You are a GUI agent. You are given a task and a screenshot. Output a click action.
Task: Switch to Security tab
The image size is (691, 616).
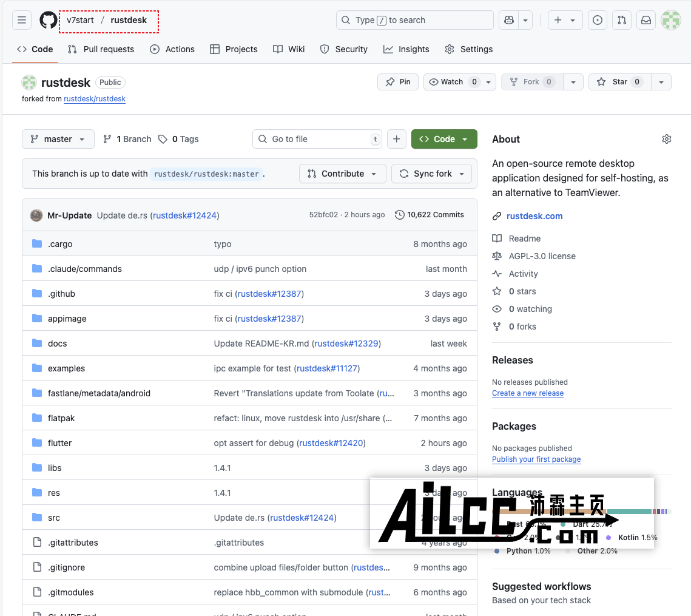click(344, 49)
